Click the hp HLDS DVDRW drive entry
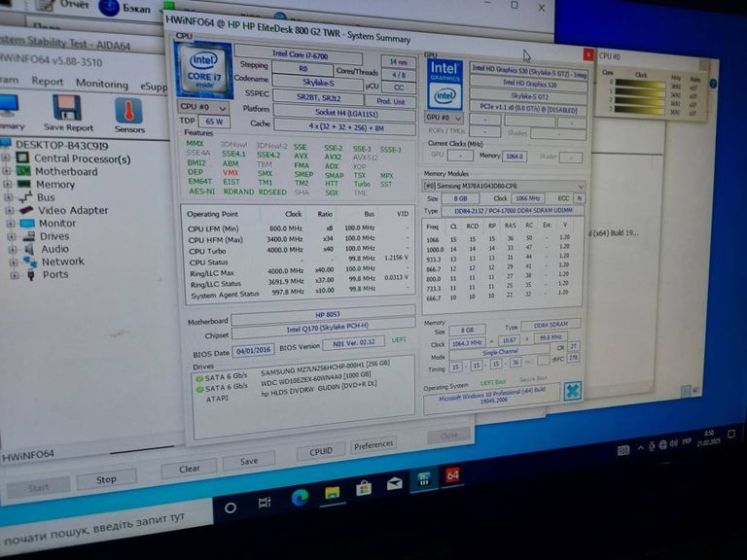This screenshot has height=560, width=747. pos(319,389)
